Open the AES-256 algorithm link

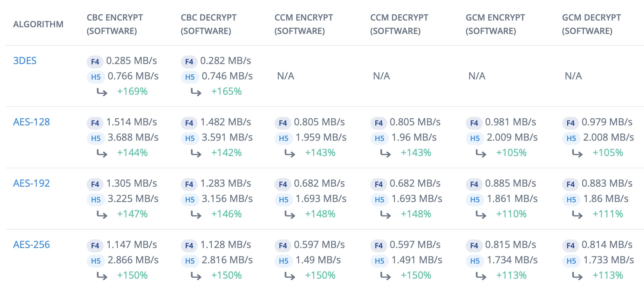coord(32,245)
